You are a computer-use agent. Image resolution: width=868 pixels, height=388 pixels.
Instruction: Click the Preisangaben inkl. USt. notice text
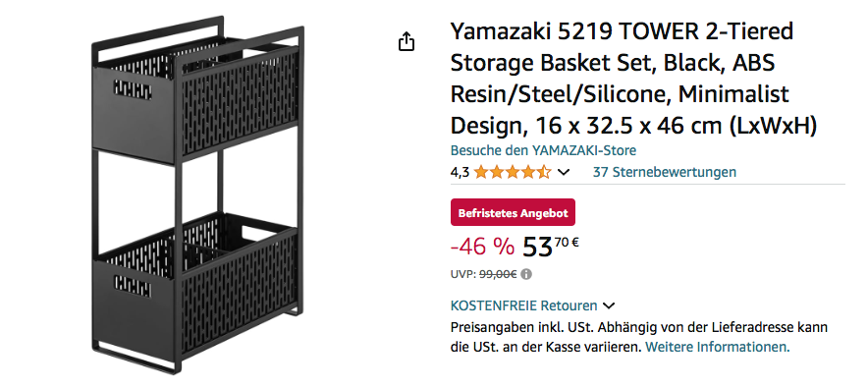pyautogui.click(x=639, y=337)
